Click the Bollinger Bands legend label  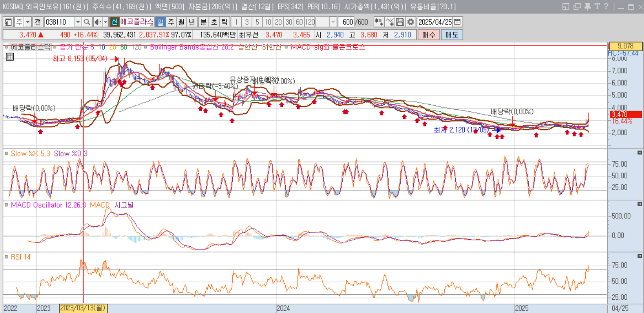pos(192,47)
